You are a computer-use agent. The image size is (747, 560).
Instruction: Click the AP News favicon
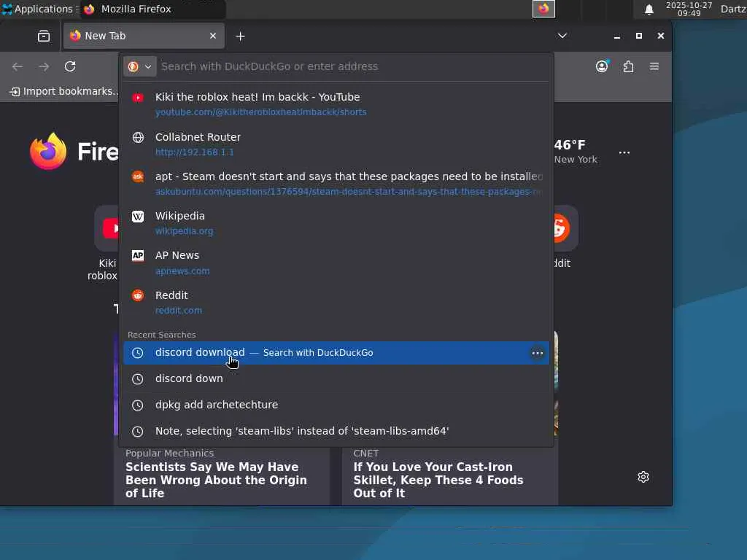[x=138, y=256]
